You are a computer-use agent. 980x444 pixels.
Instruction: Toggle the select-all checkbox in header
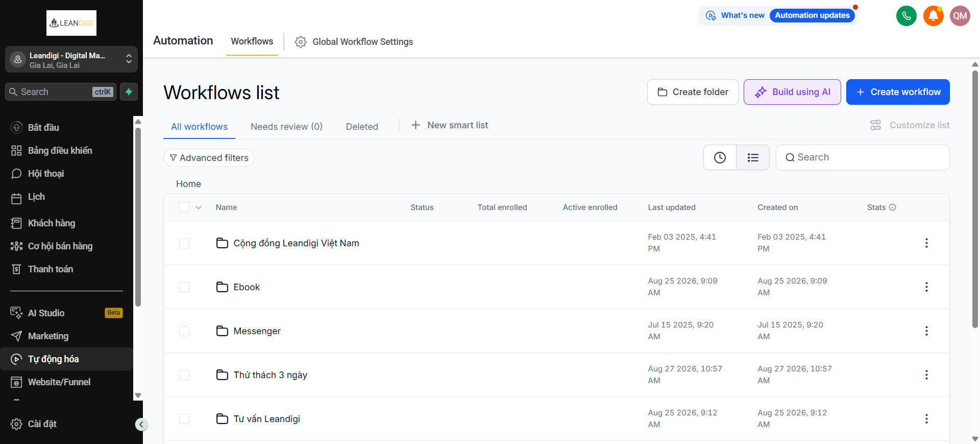[184, 207]
